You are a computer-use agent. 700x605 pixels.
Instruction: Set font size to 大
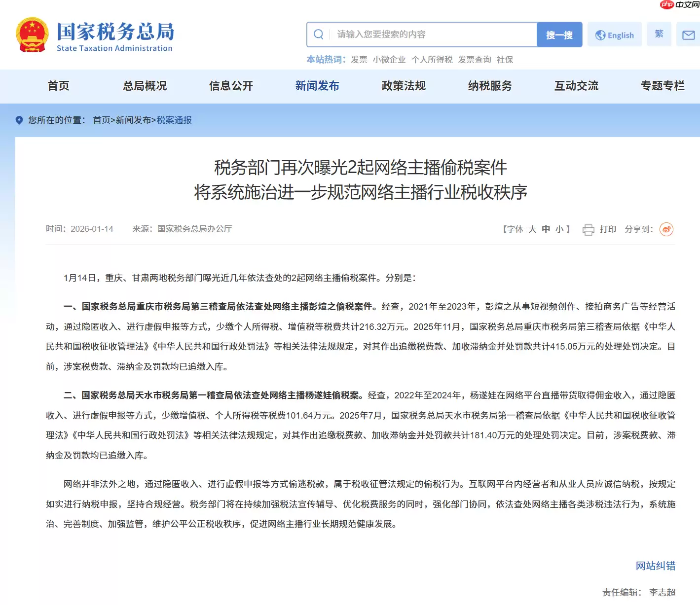tap(532, 229)
